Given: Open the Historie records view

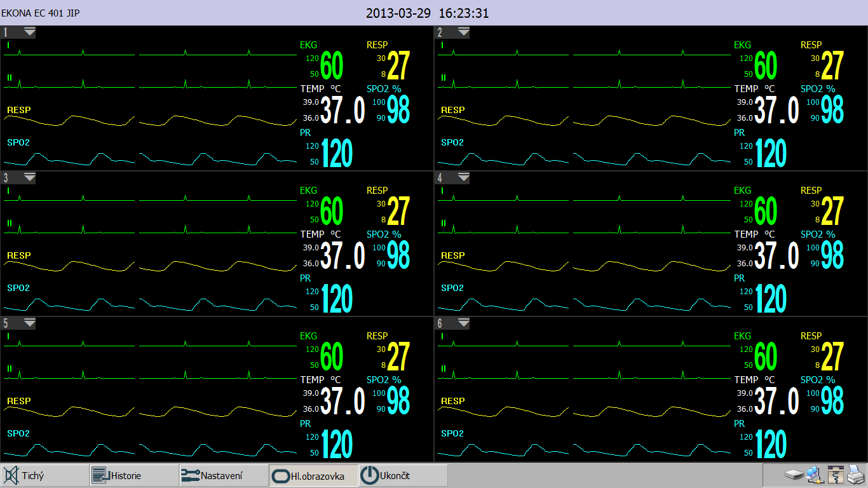Looking at the screenshot, I should point(134,475).
